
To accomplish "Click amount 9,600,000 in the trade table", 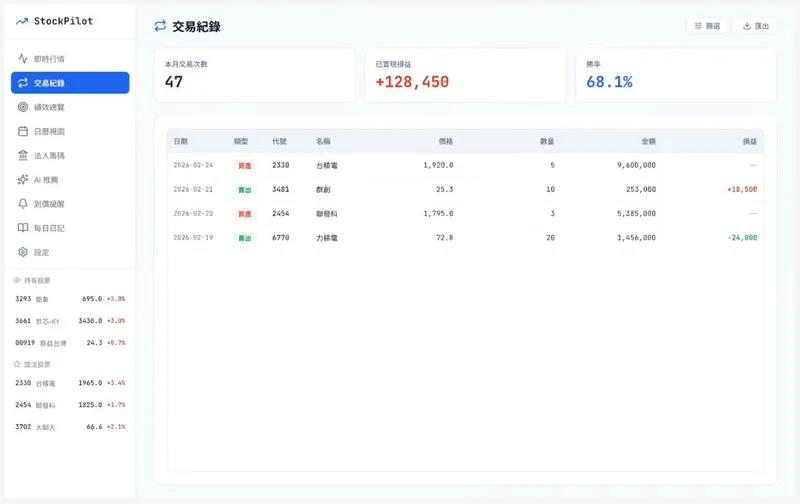I will tap(636, 165).
